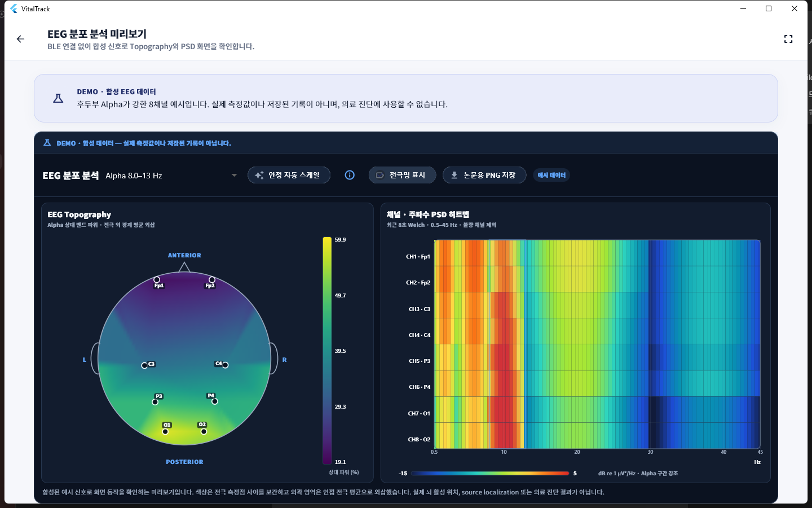Enter fullscreen using the expand icon
The width and height of the screenshot is (812, 508).
[788, 39]
